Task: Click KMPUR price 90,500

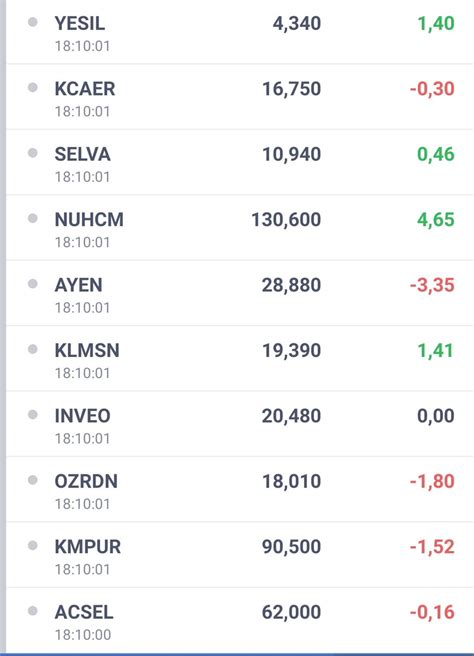Action: pos(292,547)
